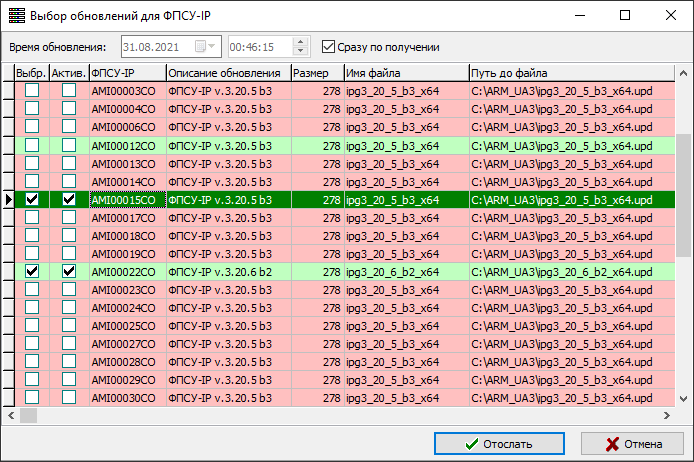Screen dimensions: 694x462
Task: Uncheck Выбр. checkbox for AMI00015CO
Action: pyautogui.click(x=32, y=200)
